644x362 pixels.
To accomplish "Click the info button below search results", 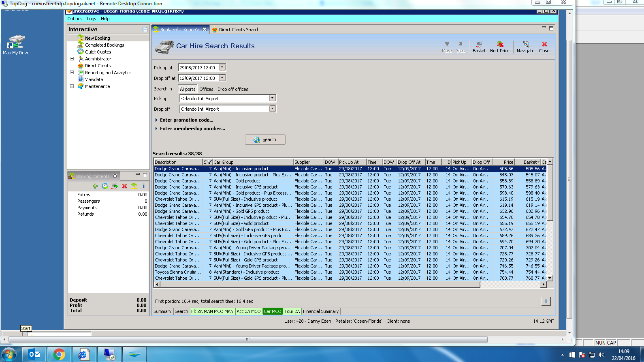I will 546,301.
